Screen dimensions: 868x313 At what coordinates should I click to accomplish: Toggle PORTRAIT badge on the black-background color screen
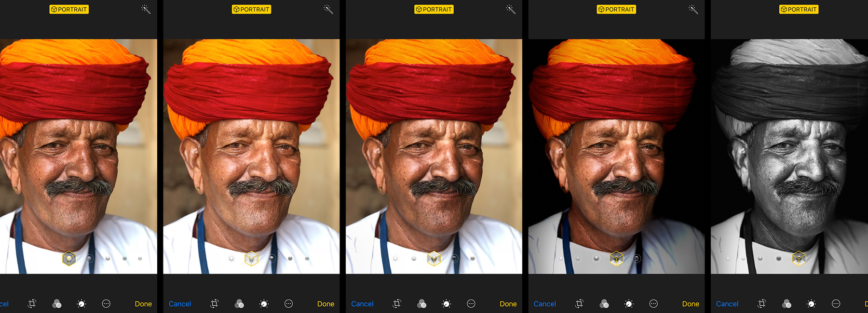click(616, 9)
